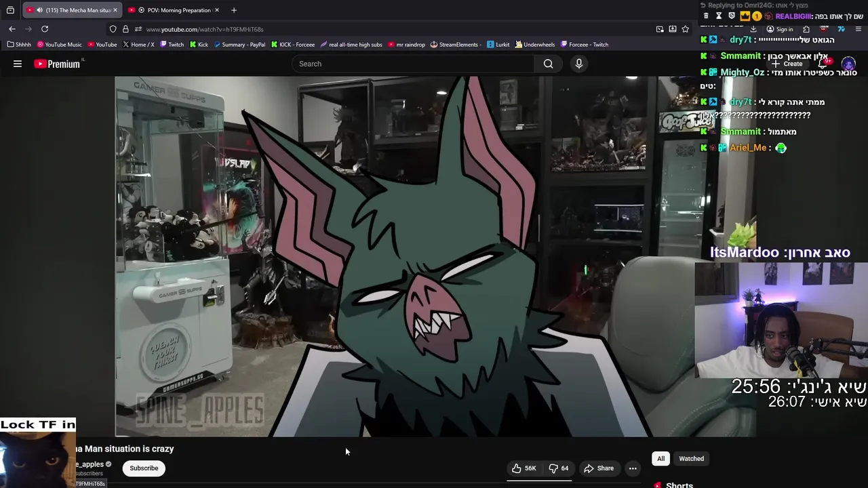Image resolution: width=868 pixels, height=488 pixels.
Task: Show site security lock information
Action: [125, 29]
